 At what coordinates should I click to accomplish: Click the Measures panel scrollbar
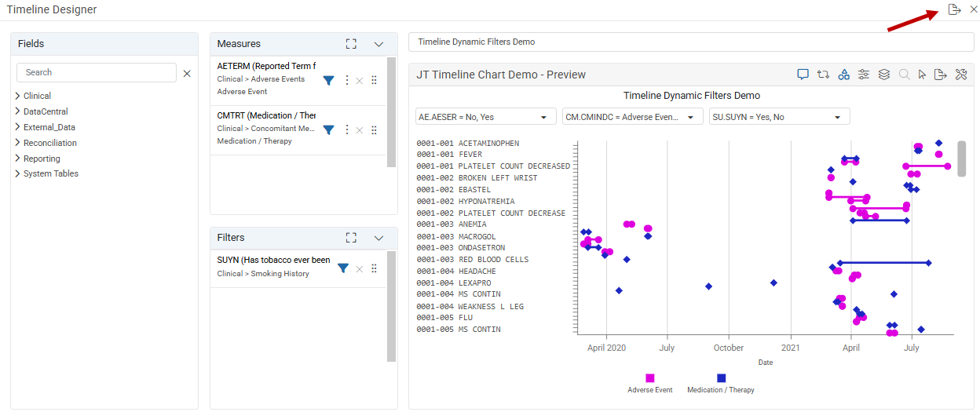point(391,111)
